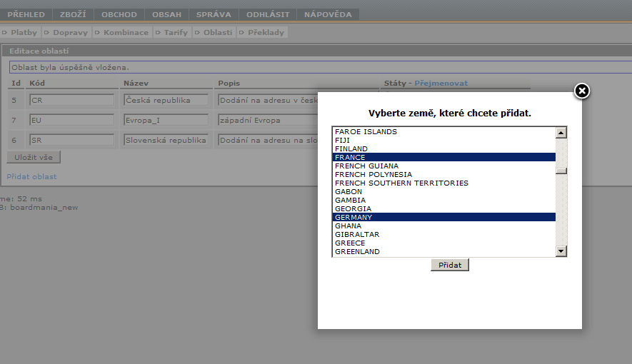Click the scrollbar up arrow in country list
This screenshot has width=632, height=364.
[x=561, y=133]
